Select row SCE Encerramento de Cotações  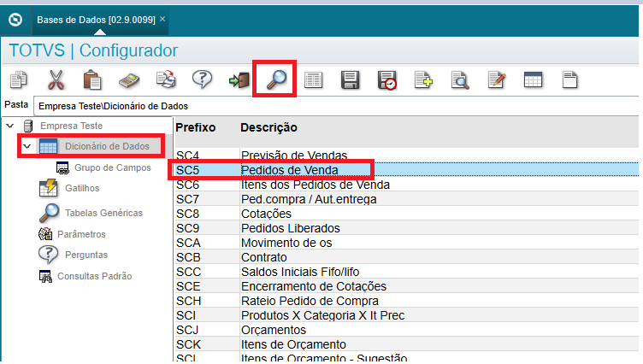point(407,286)
